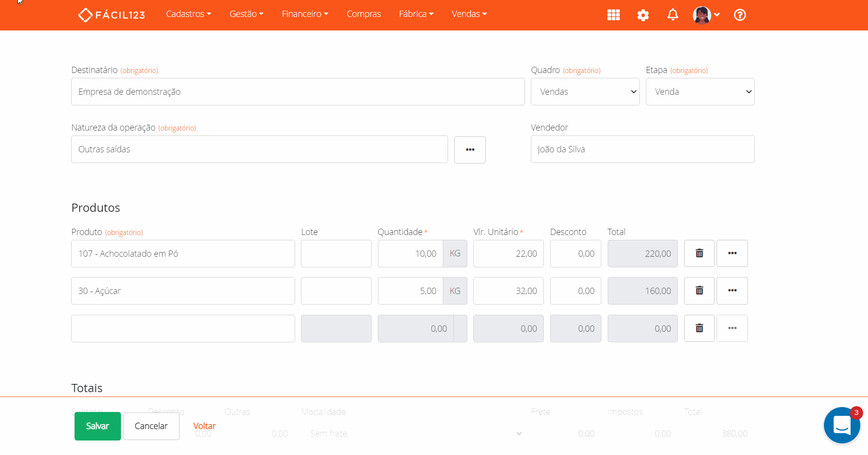The image size is (868, 455).
Task: Open notifications bell
Action: point(673,15)
